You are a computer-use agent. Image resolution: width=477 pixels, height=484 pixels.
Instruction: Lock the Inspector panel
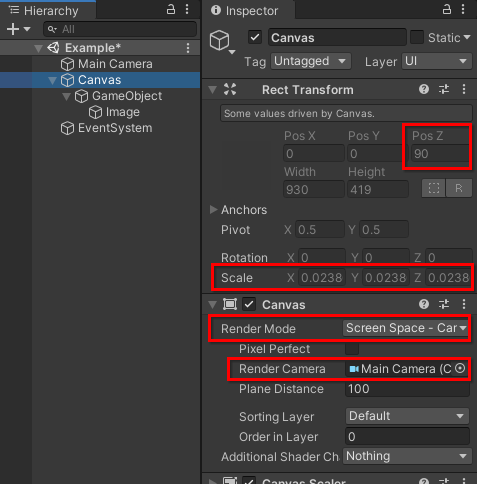[x=447, y=9]
